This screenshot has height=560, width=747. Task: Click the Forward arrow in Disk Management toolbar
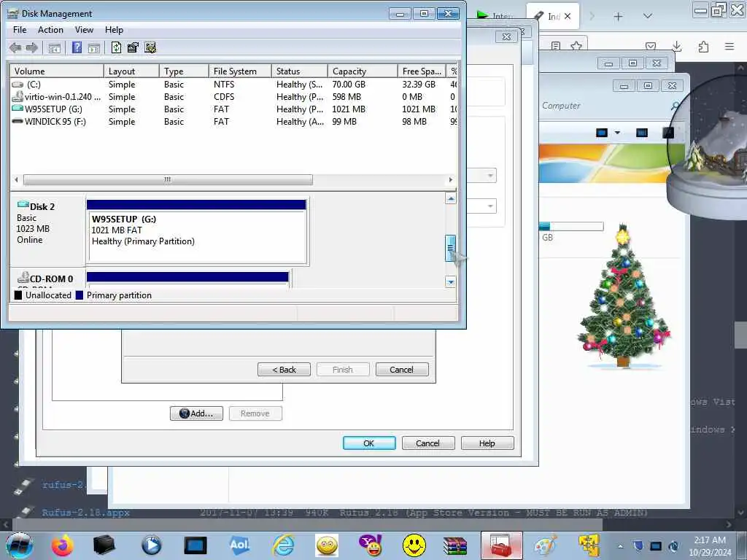point(32,47)
